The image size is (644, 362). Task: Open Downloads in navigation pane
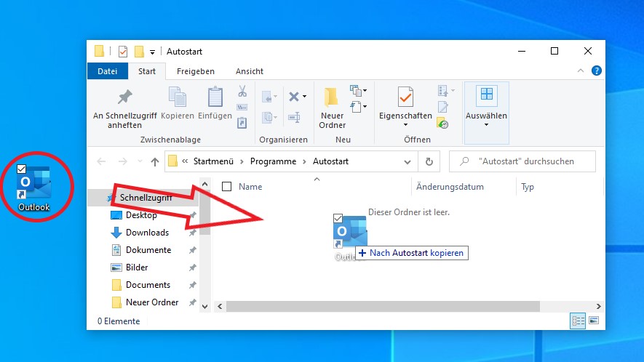coord(148,233)
